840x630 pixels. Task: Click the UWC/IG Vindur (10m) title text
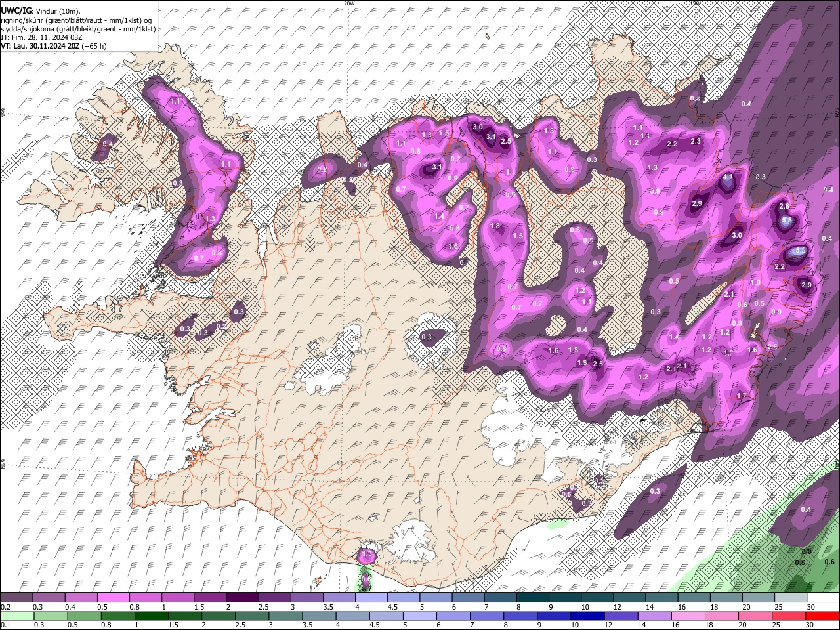40,11
